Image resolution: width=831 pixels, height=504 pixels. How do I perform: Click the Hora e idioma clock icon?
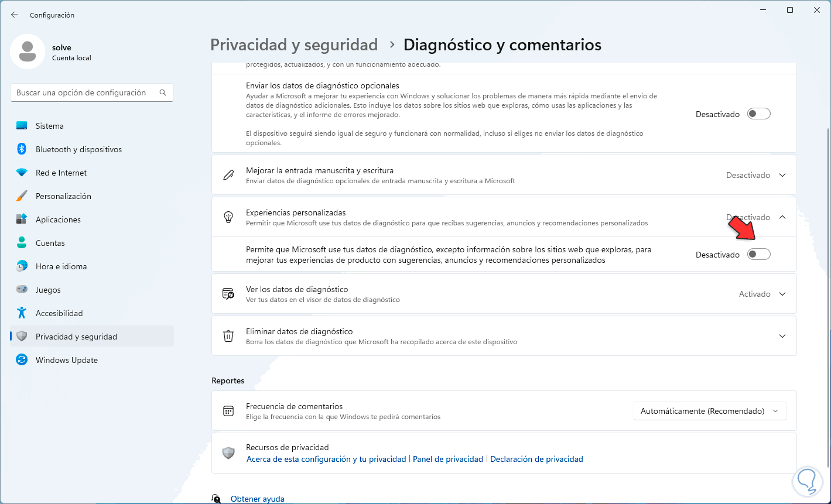(22, 266)
